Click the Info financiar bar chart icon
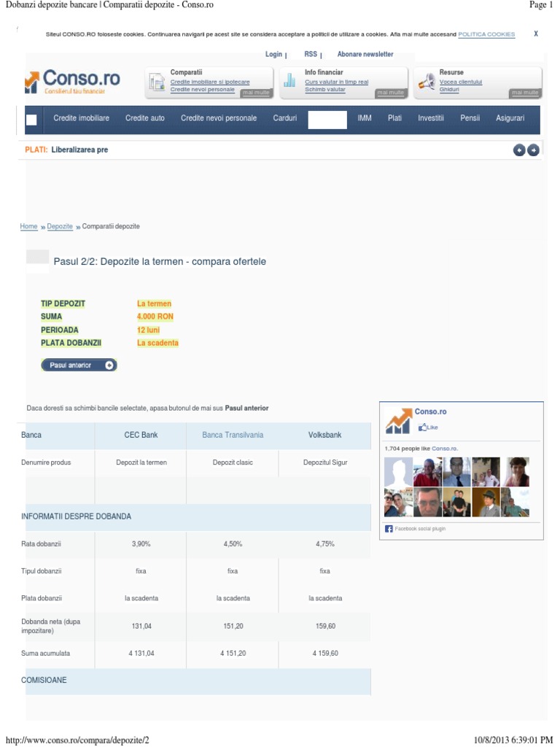 (289, 80)
